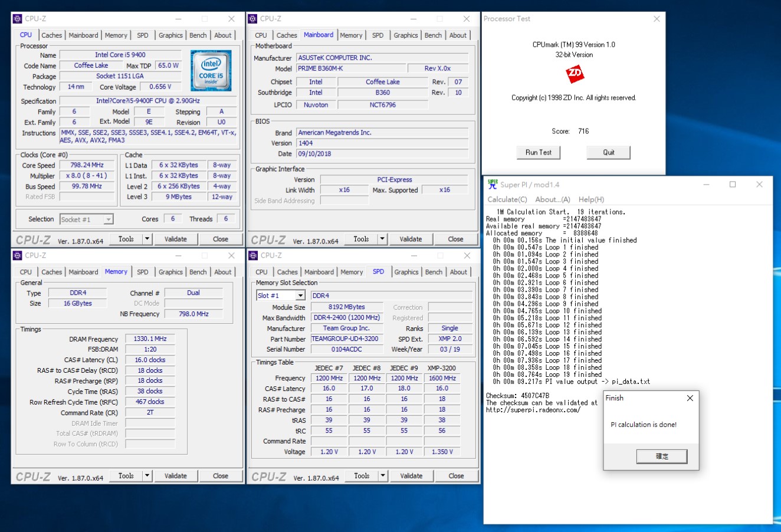This screenshot has width=781, height=532.
Task: Click BIOS Version value 1404
Action: pos(382,143)
